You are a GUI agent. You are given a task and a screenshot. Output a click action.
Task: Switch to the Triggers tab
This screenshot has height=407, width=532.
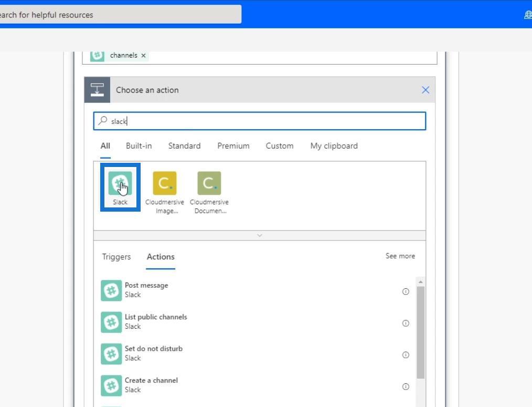[116, 256]
